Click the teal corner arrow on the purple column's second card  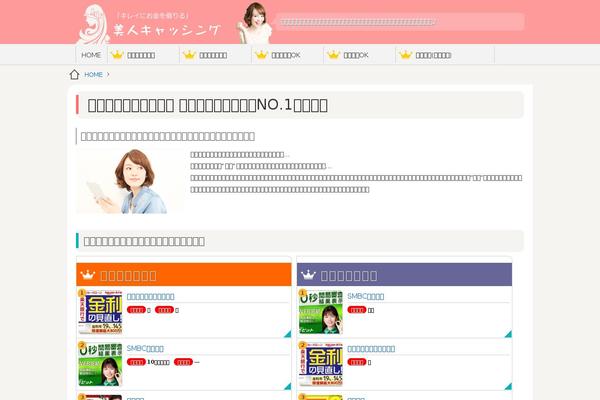tap(508, 386)
